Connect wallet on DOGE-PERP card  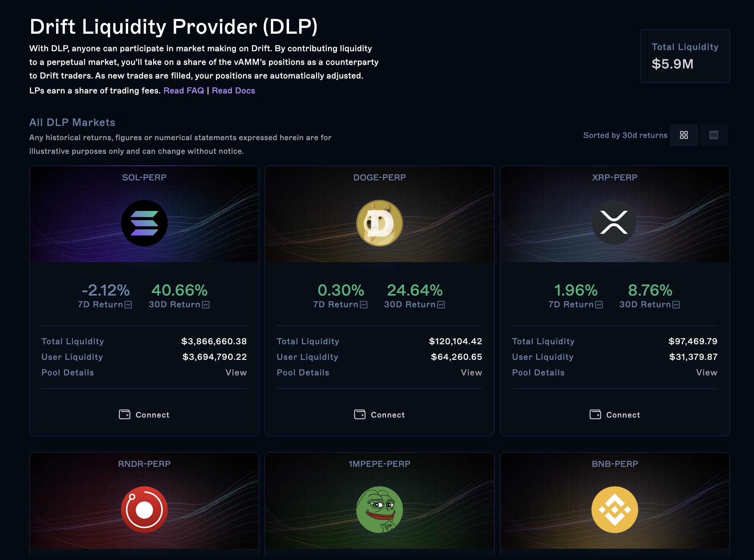(379, 415)
